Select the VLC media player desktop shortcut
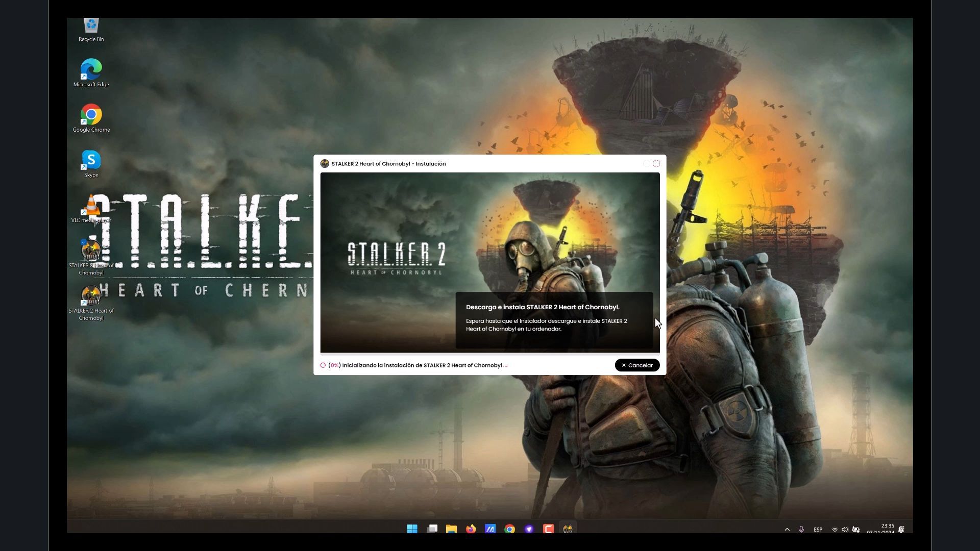 coord(91,209)
